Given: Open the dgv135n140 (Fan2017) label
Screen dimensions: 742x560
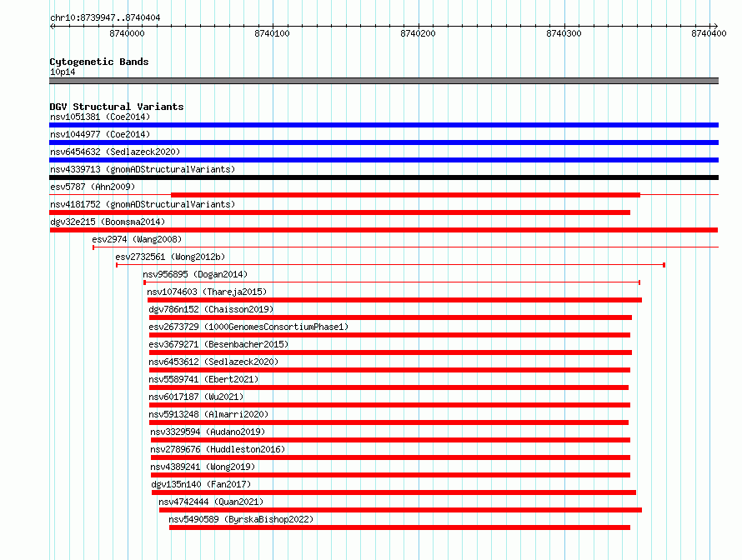Looking at the screenshot, I should (201, 484).
